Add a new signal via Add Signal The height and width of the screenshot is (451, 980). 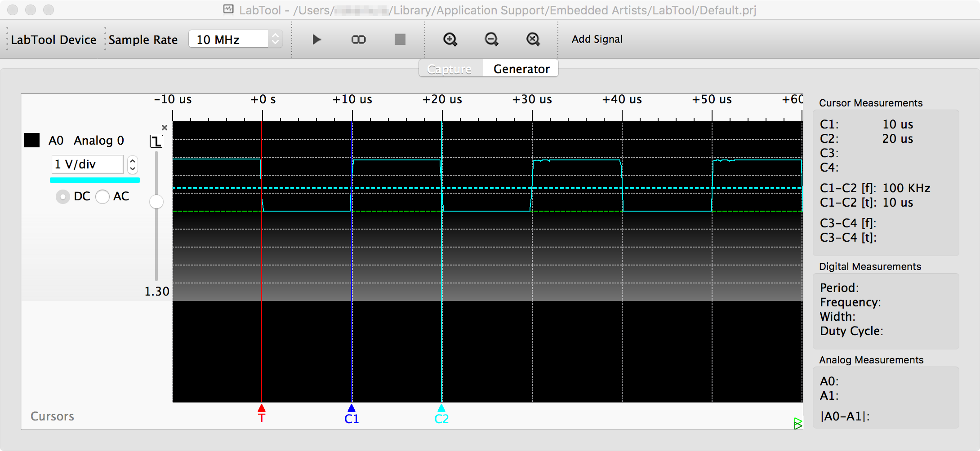tap(597, 40)
